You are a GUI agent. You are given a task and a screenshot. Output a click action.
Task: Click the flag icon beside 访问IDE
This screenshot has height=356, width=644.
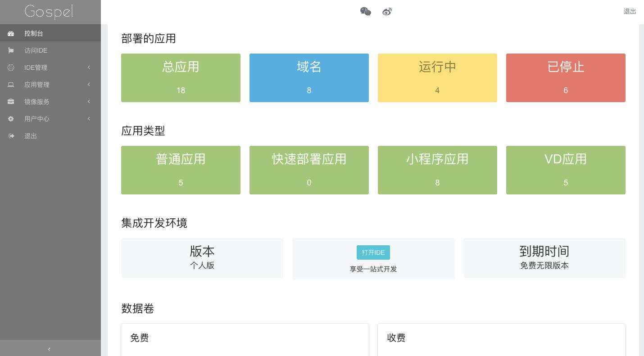click(11, 50)
